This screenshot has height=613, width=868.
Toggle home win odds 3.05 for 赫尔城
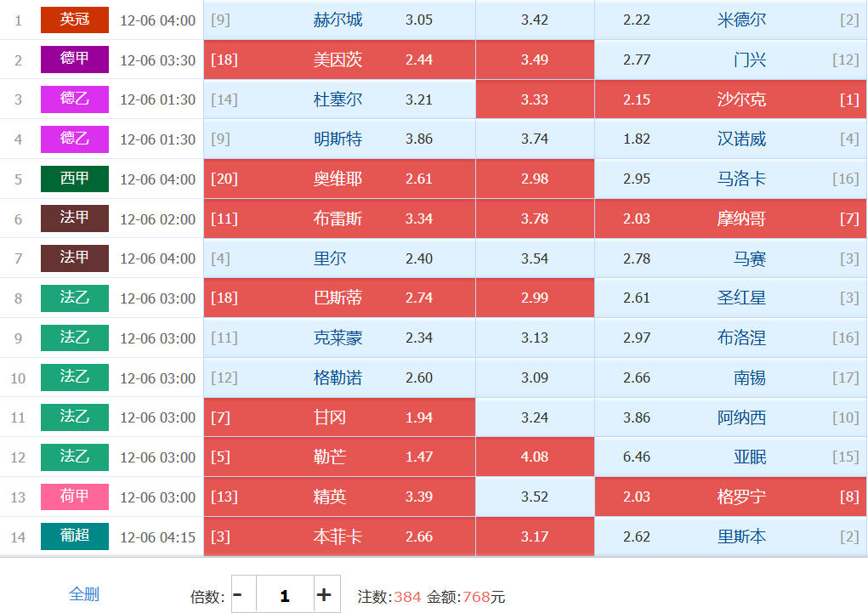(x=339, y=20)
